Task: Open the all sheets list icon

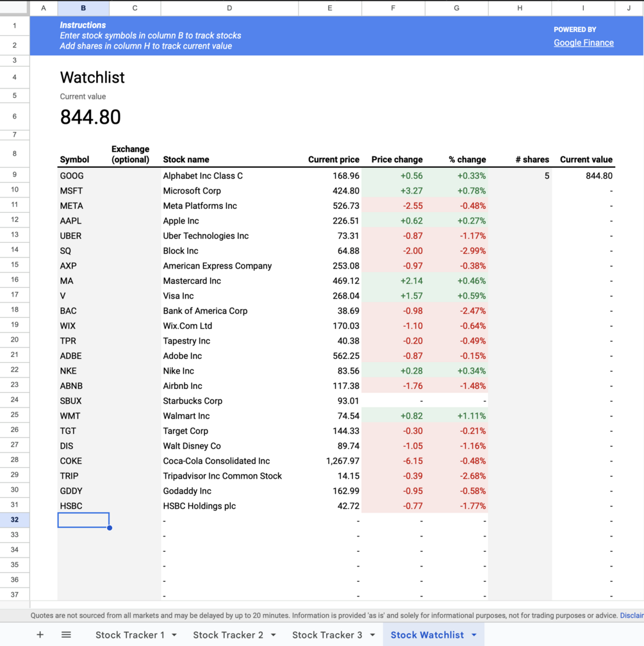Action: point(67,635)
